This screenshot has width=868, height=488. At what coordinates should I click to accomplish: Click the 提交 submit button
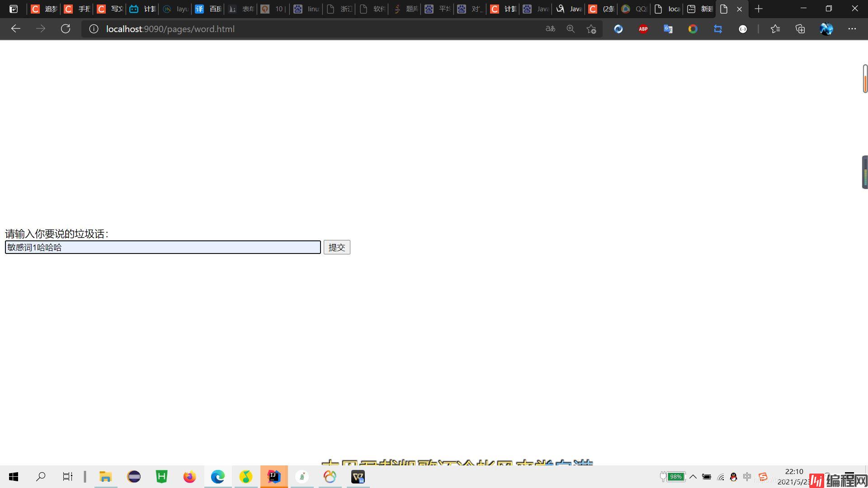coord(337,247)
